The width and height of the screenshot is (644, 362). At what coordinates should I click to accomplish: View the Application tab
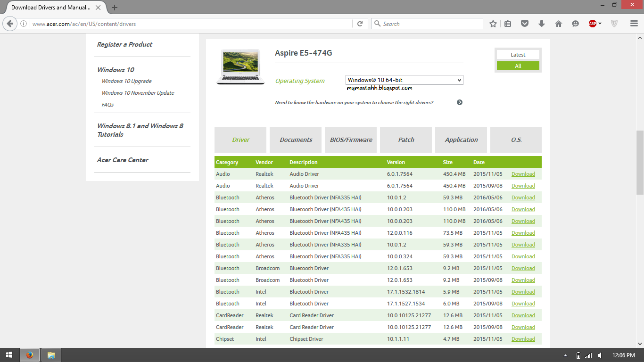(x=461, y=140)
